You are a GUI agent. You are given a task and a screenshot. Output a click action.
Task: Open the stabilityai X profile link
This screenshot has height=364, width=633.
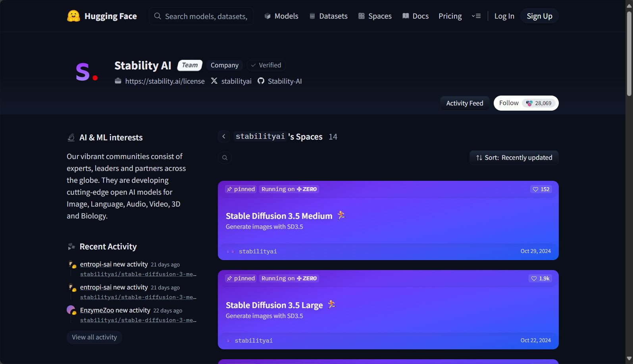(x=236, y=81)
